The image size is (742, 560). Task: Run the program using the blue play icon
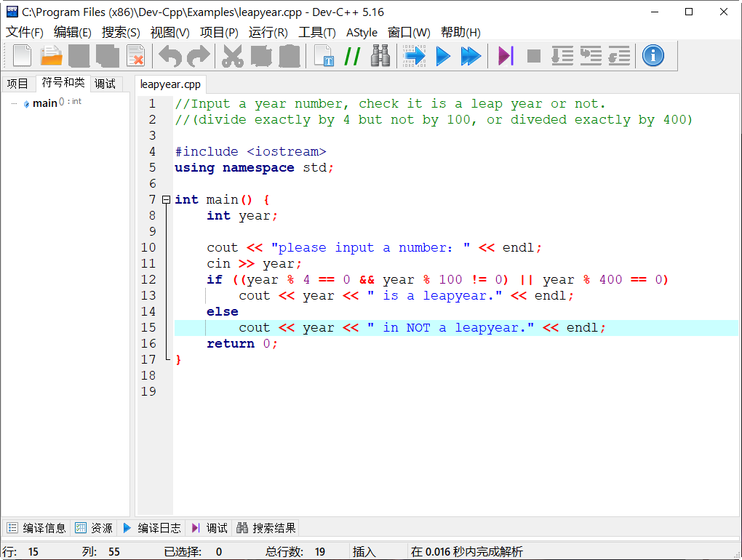(x=443, y=55)
